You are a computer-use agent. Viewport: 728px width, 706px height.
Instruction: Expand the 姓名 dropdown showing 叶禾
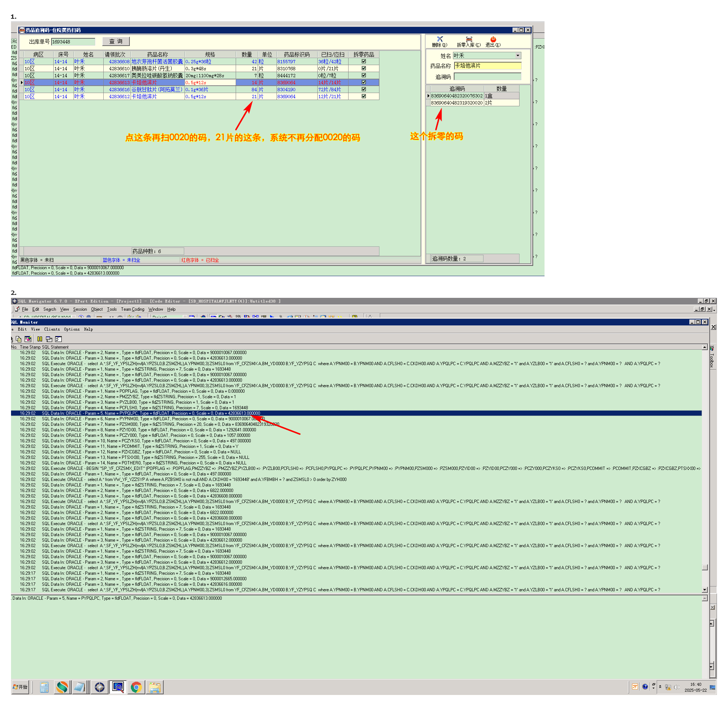coord(518,56)
